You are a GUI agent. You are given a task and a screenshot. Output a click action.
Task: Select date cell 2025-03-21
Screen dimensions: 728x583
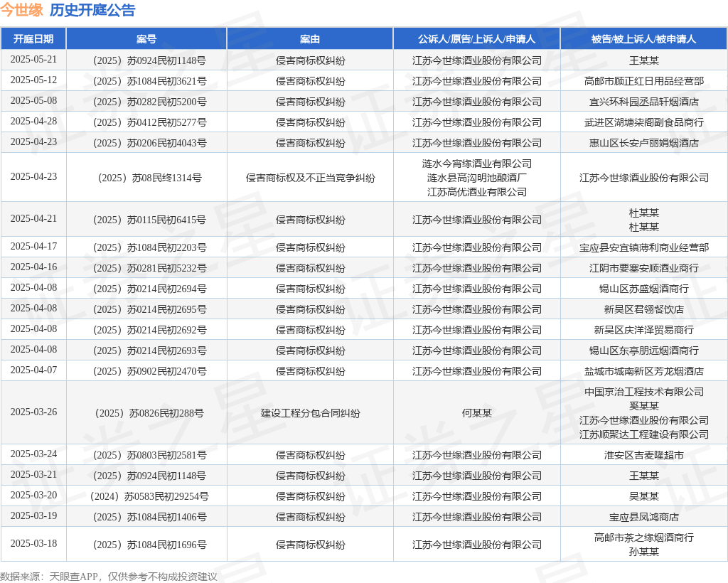[x=33, y=475]
